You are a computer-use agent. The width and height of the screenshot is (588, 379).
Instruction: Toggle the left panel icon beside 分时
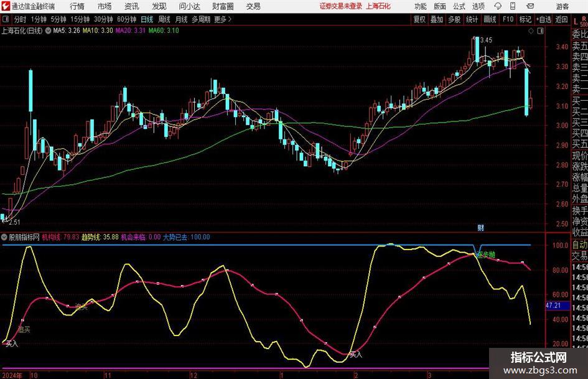(x=6, y=19)
